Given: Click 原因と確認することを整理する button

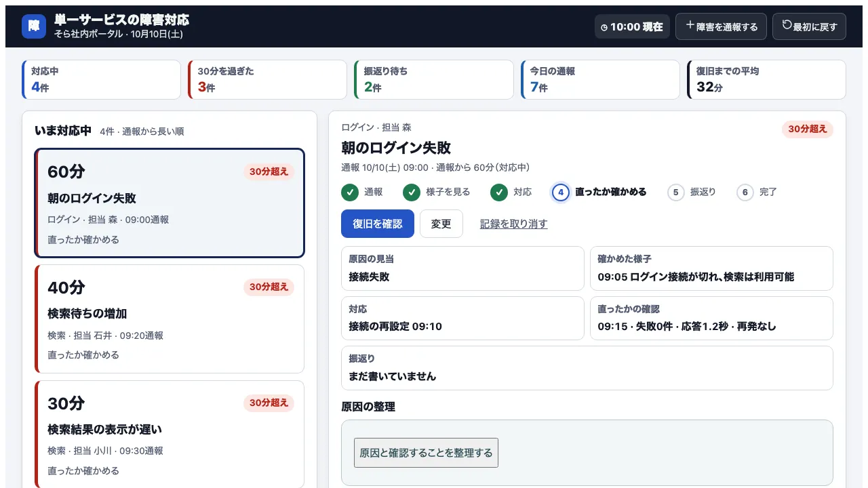Looking at the screenshot, I should pos(426,453).
